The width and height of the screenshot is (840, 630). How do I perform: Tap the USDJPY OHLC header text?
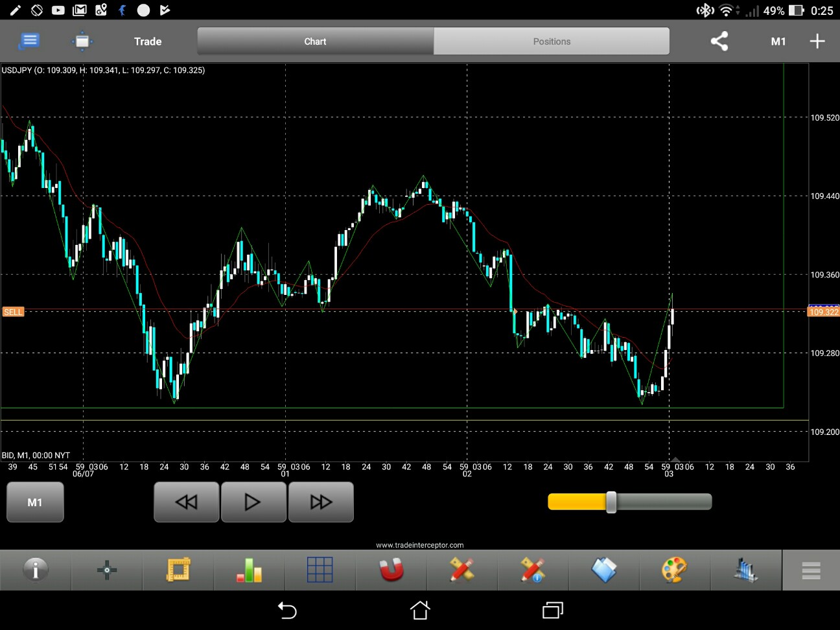tap(103, 70)
